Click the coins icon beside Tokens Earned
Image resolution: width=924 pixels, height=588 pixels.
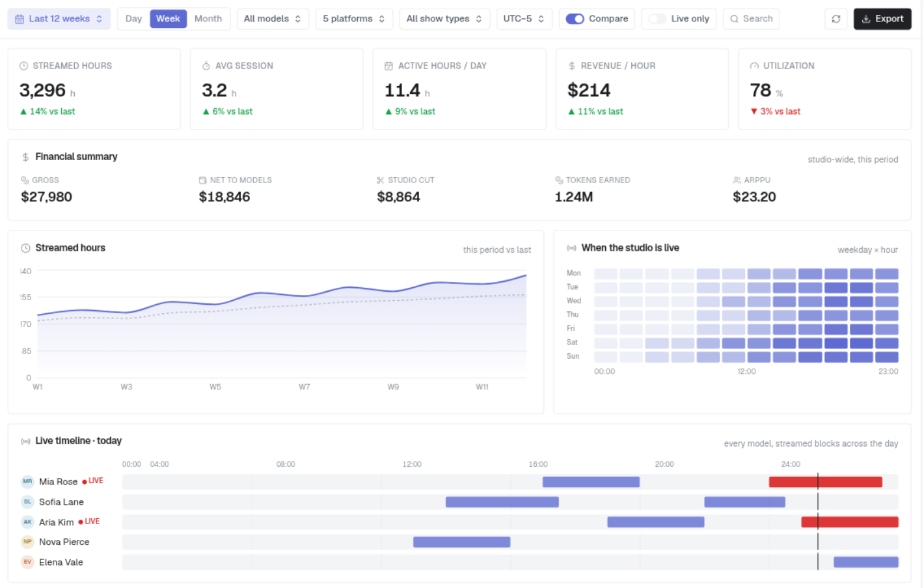click(x=559, y=180)
